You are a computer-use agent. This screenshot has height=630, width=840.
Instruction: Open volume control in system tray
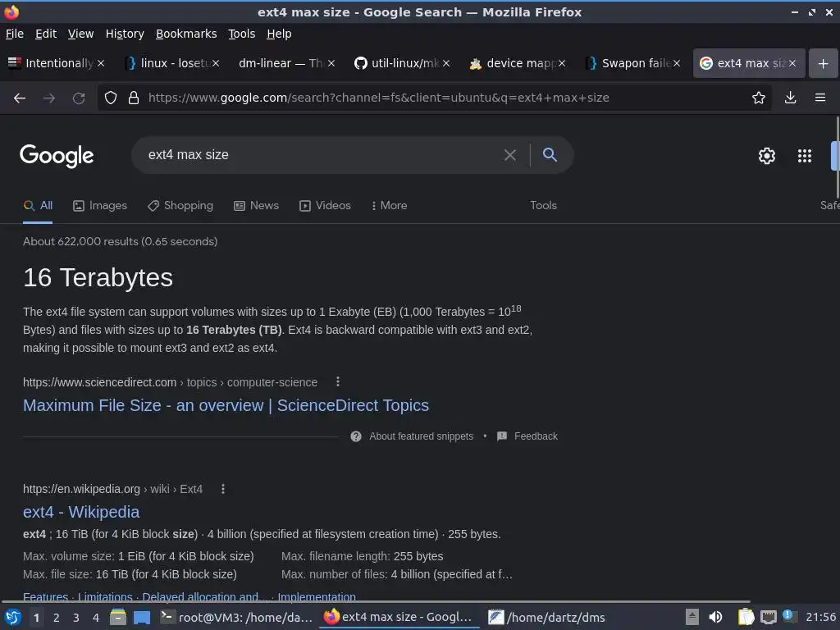(x=715, y=617)
